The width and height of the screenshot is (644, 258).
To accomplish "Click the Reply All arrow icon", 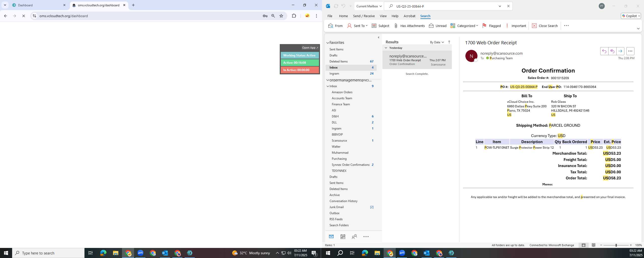I will coord(612,51).
